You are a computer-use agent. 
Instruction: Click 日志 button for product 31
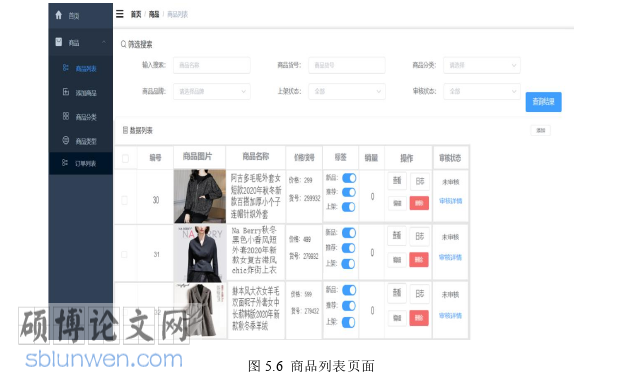[420, 236]
